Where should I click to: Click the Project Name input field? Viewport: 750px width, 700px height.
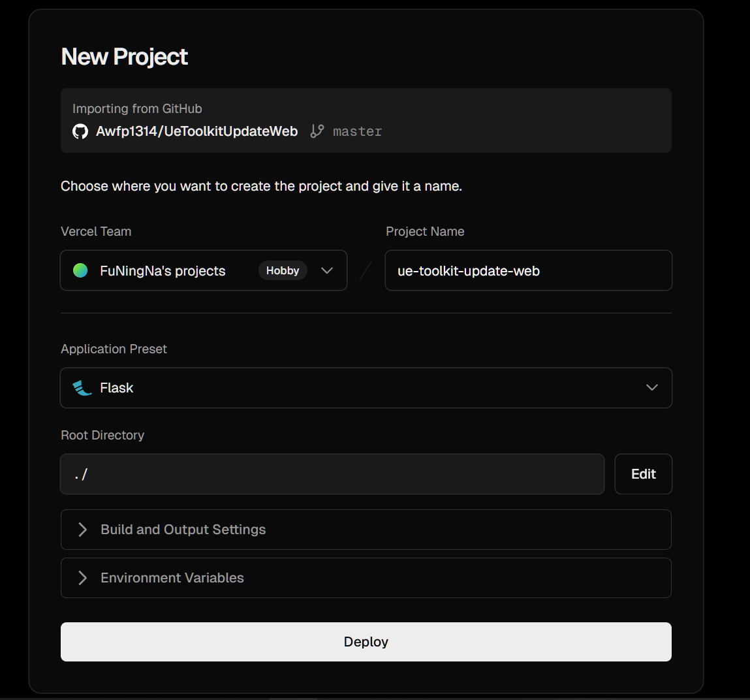pos(529,270)
